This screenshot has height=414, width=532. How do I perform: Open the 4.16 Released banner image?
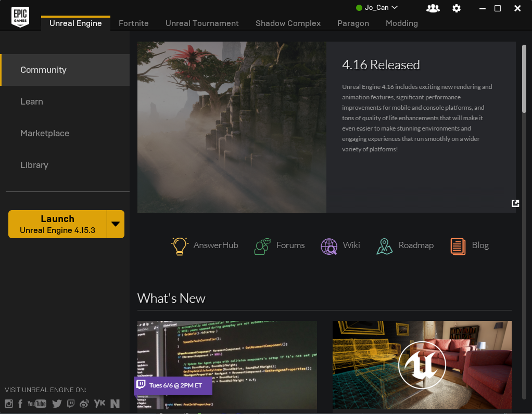coord(232,127)
